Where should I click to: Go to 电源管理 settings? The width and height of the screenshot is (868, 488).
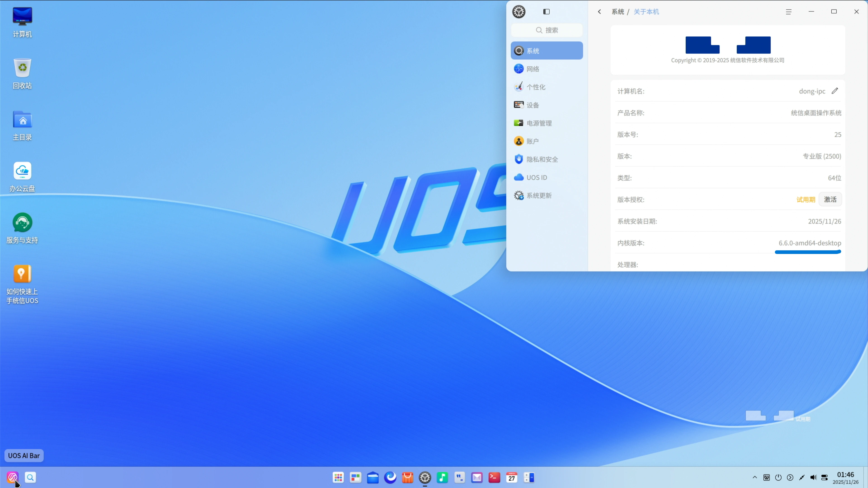point(547,123)
